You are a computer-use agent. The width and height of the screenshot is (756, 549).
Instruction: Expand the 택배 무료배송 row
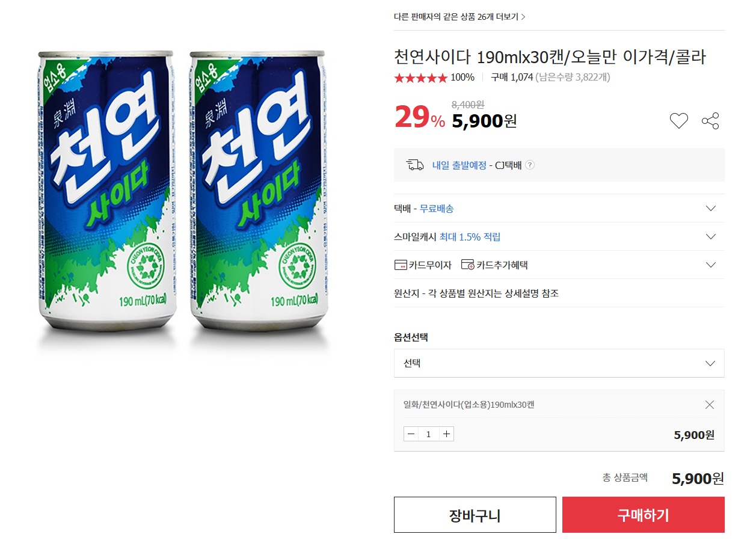tap(711, 209)
